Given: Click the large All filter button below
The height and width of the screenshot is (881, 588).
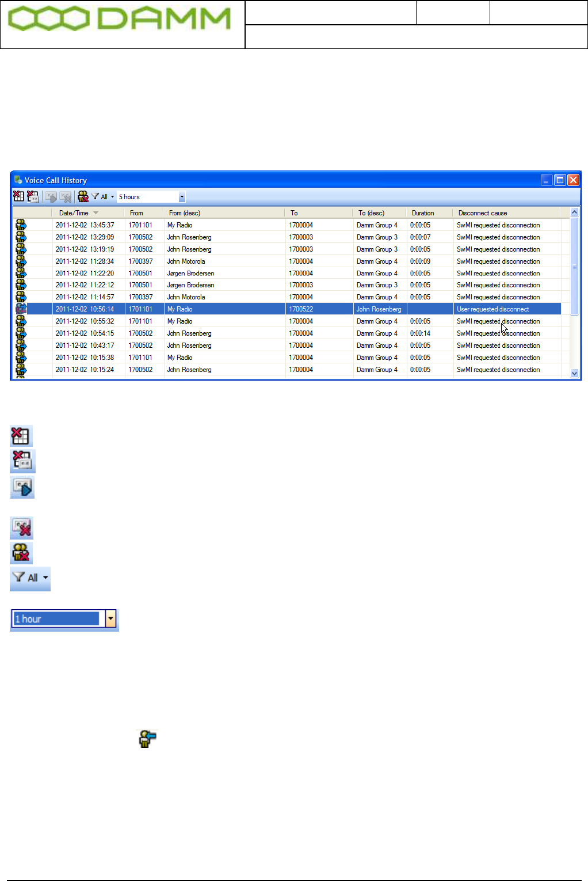Looking at the screenshot, I should tap(30, 578).
